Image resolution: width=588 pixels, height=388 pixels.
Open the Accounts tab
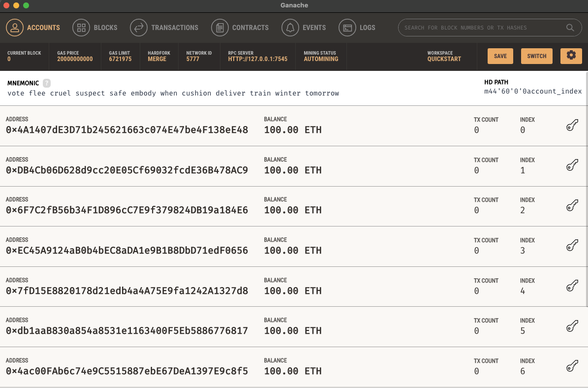pyautogui.click(x=33, y=28)
